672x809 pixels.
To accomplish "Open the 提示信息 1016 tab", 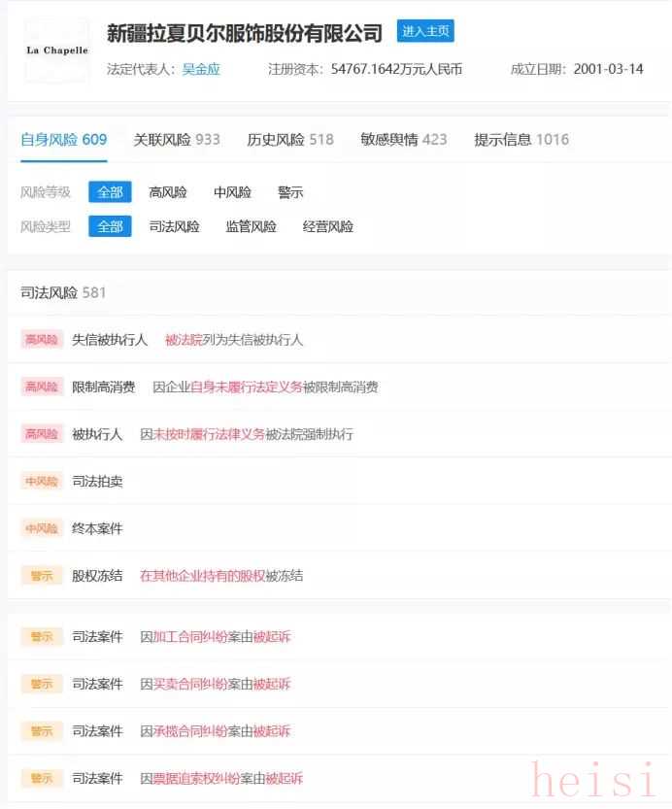I will [x=521, y=140].
